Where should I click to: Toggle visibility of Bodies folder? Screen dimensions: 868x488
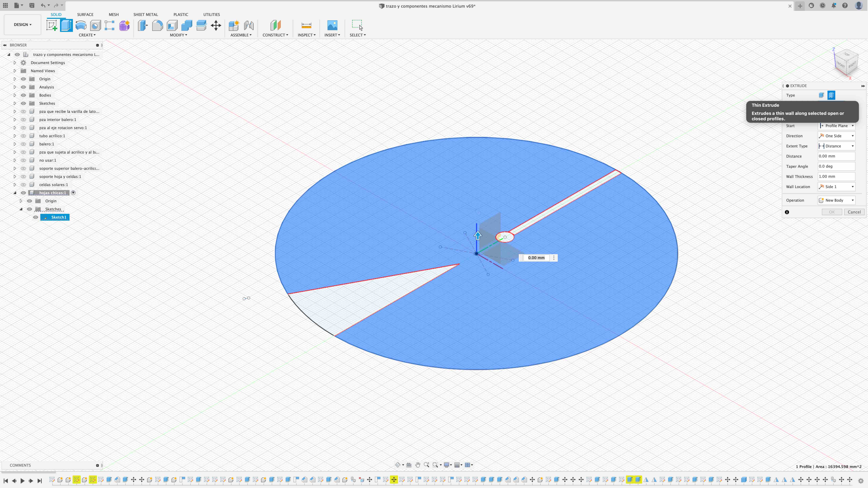point(23,95)
